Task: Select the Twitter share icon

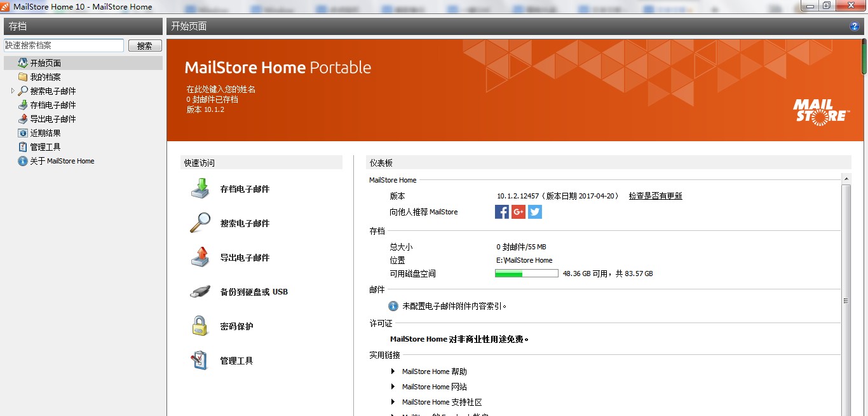Action: [x=535, y=211]
